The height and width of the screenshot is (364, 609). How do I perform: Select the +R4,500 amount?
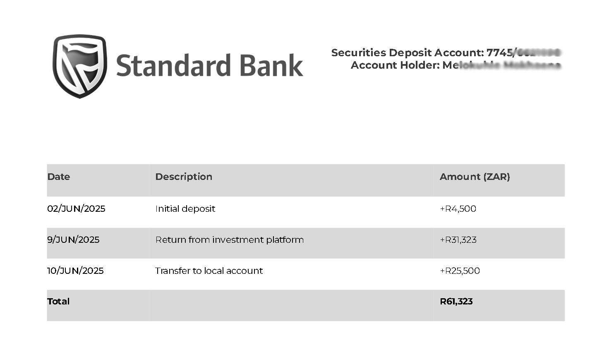(x=458, y=208)
